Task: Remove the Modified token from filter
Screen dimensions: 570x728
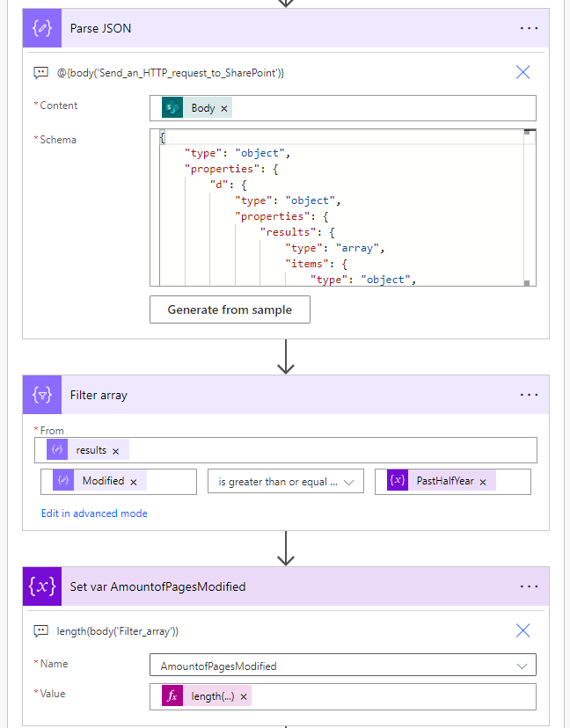Action: pyautogui.click(x=134, y=482)
